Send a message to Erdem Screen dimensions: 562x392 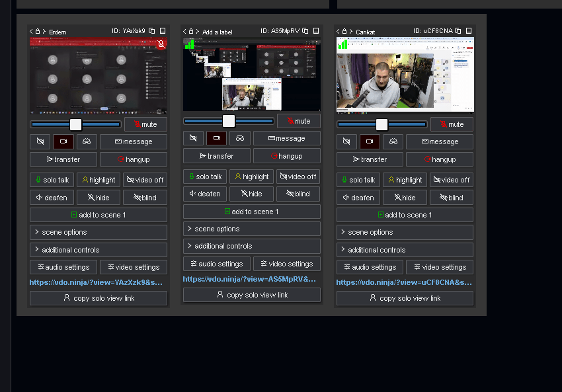(134, 141)
